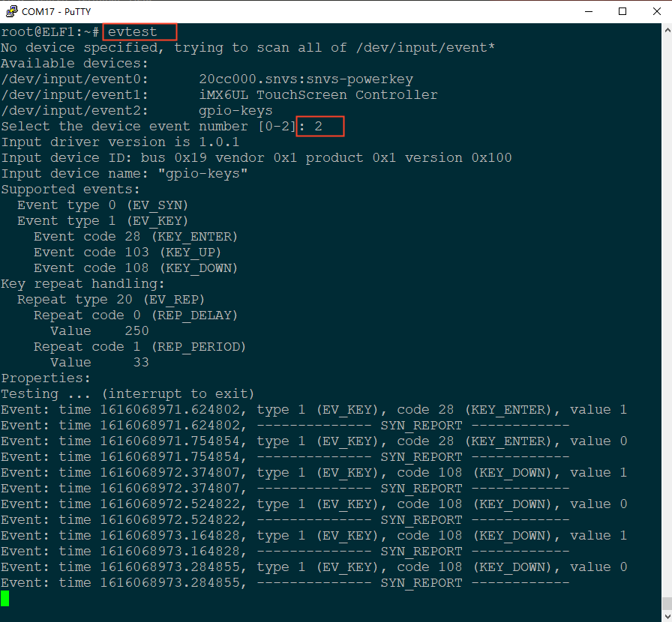The height and width of the screenshot is (622, 672).
Task: Click the root@ELF1:~# prompt text
Action: pos(50,32)
